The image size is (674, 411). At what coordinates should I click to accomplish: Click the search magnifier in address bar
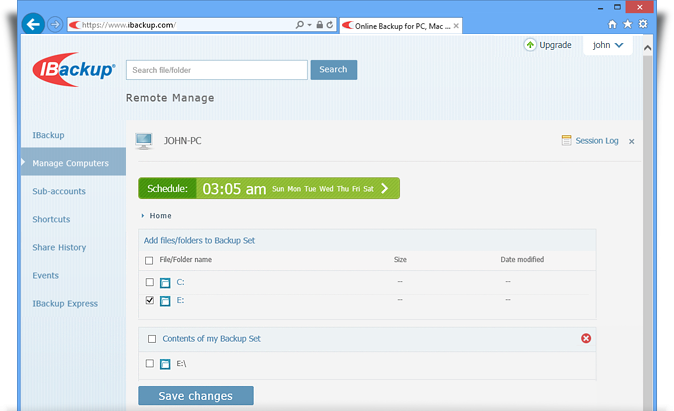[300, 25]
